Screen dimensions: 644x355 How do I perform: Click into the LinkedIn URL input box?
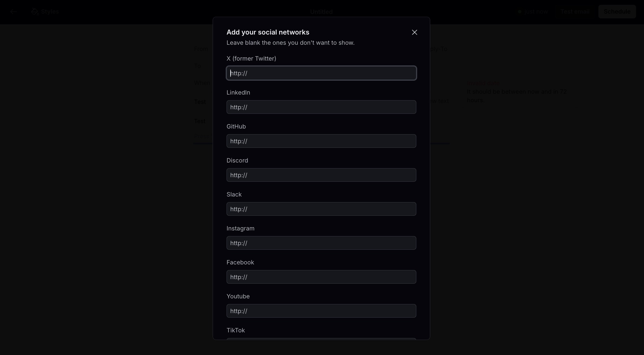pyautogui.click(x=321, y=107)
